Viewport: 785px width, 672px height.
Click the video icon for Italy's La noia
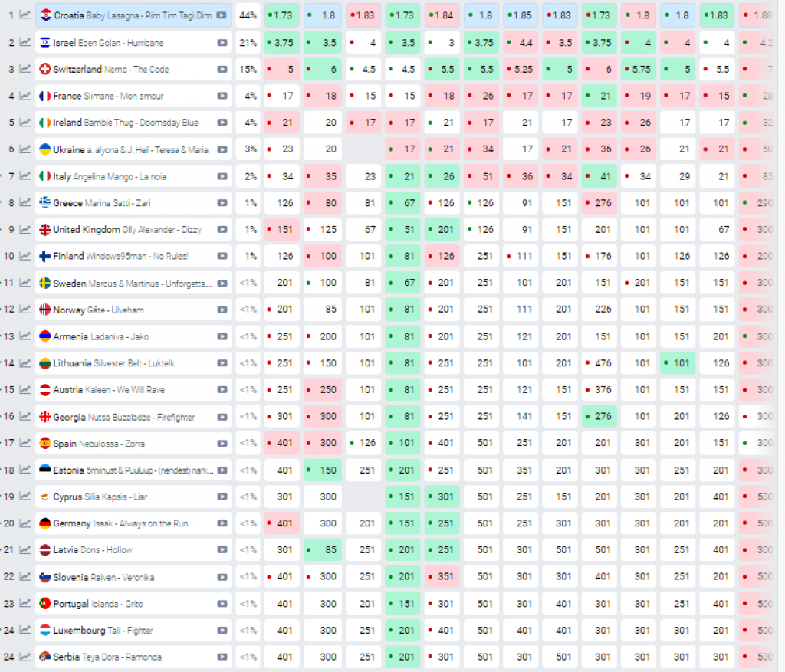(x=222, y=176)
